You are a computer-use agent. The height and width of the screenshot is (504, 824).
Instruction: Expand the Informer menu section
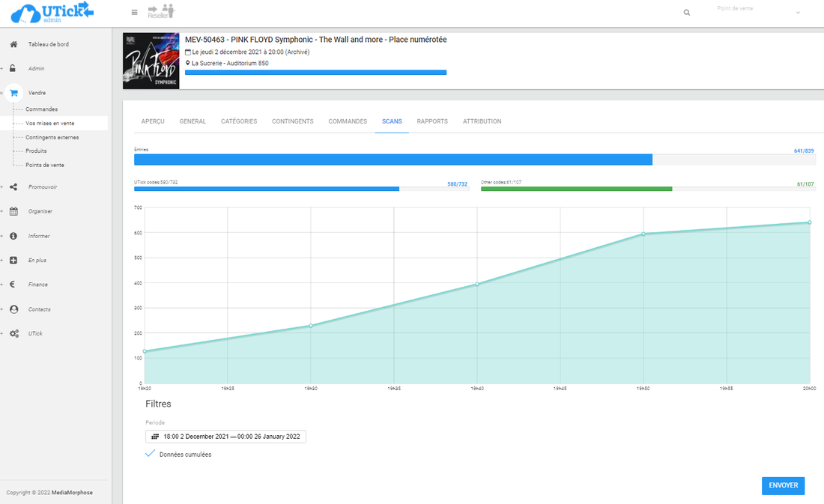tap(39, 236)
